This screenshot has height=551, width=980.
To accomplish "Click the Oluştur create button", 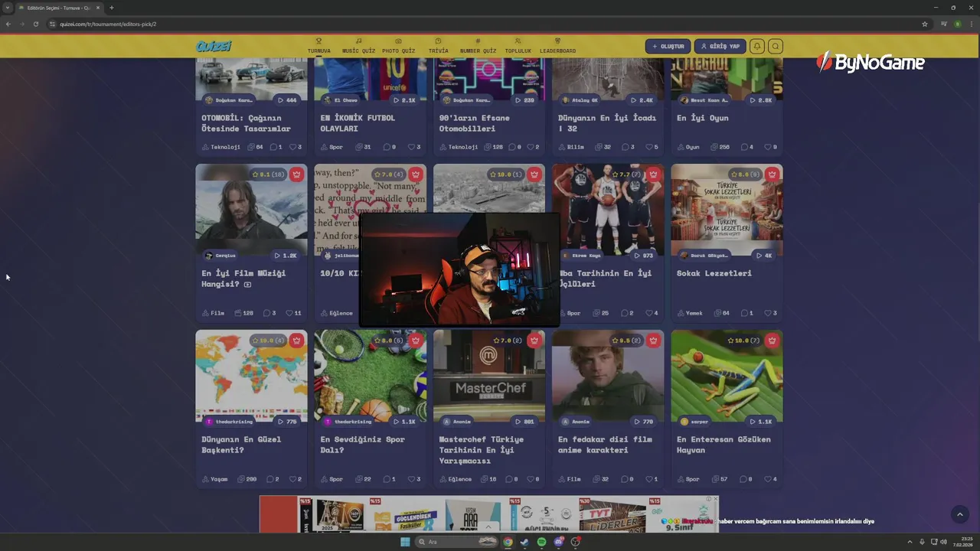I will pyautogui.click(x=668, y=46).
